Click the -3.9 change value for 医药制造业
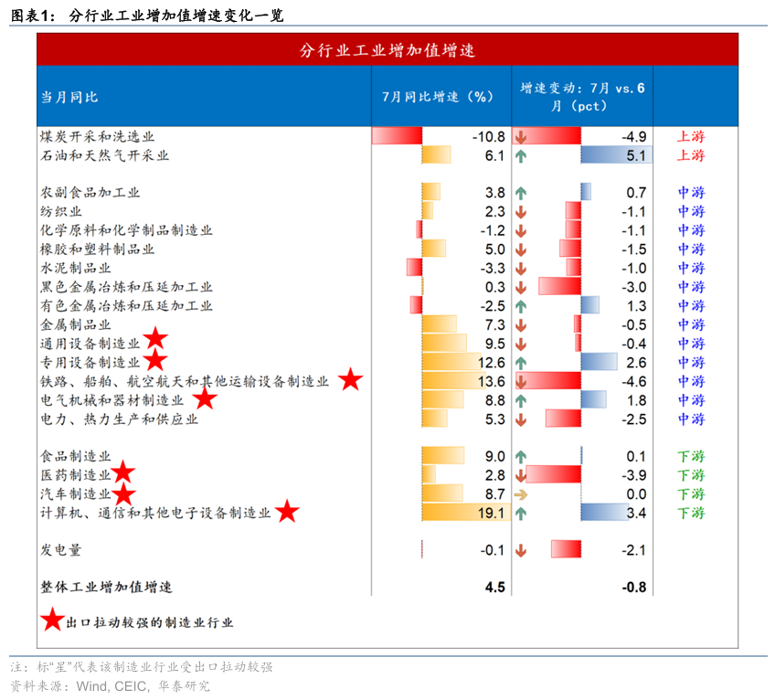Screen dimensions: 775x700 tap(633, 475)
